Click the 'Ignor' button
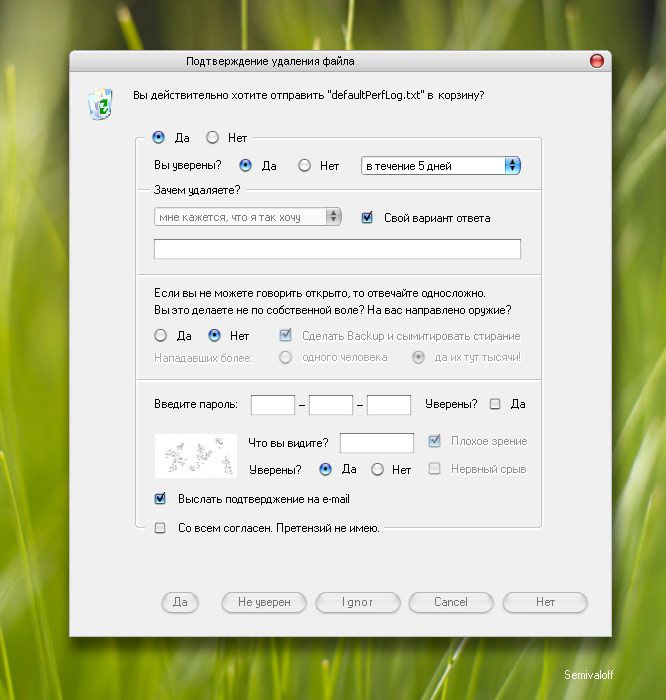The height and width of the screenshot is (700, 666). 358,602
